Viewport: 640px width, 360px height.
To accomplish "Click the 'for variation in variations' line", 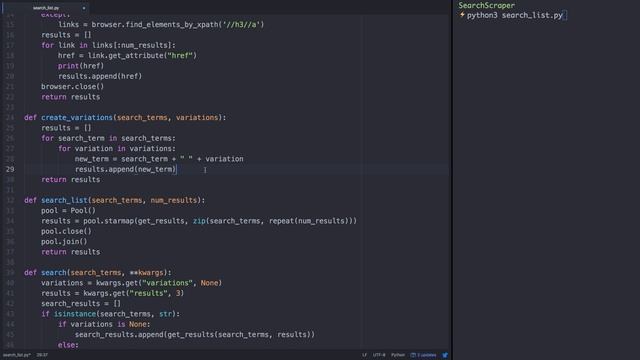I will point(117,149).
